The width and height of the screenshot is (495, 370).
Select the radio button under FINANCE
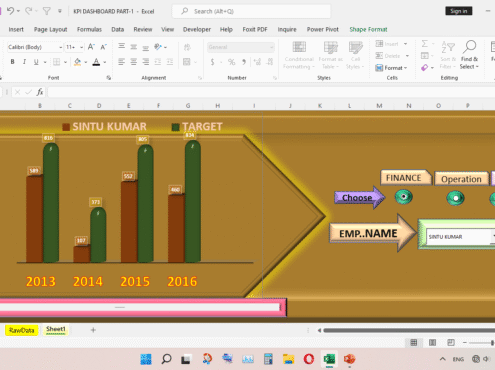pos(403,197)
